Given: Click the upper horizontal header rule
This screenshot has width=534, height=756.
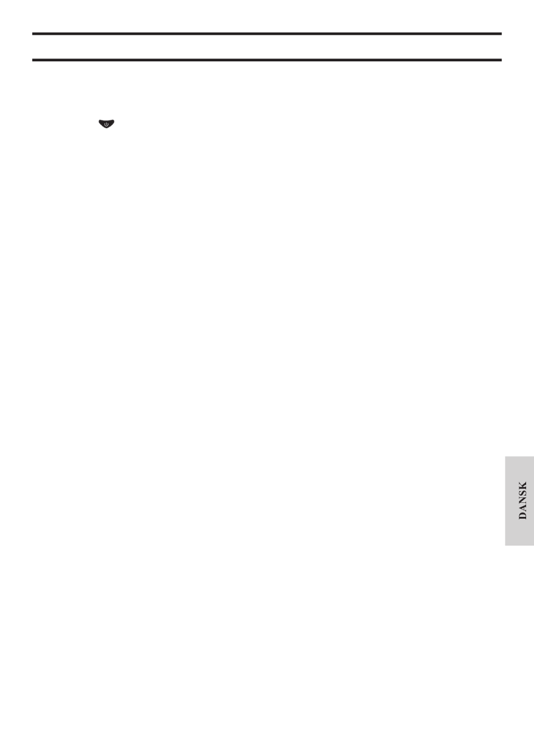Looking at the screenshot, I should tap(266, 34).
